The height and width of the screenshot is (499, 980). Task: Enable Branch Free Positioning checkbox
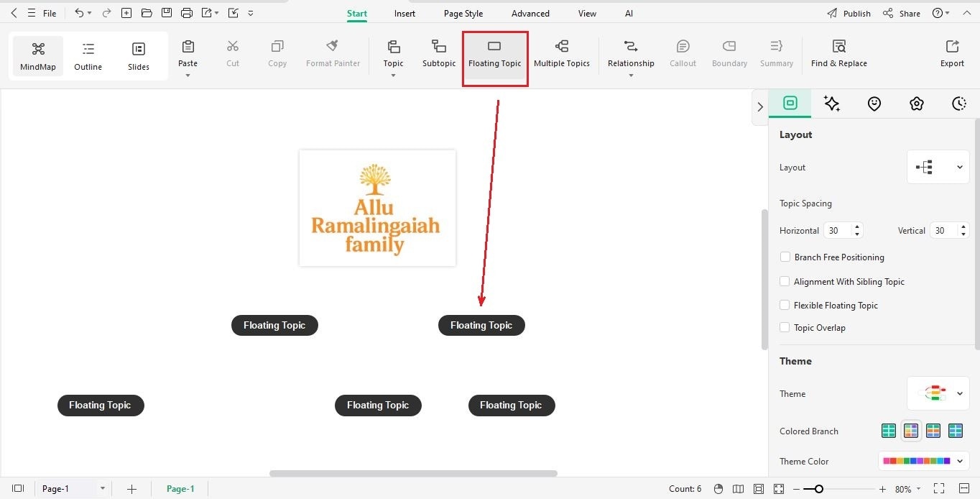(x=785, y=257)
